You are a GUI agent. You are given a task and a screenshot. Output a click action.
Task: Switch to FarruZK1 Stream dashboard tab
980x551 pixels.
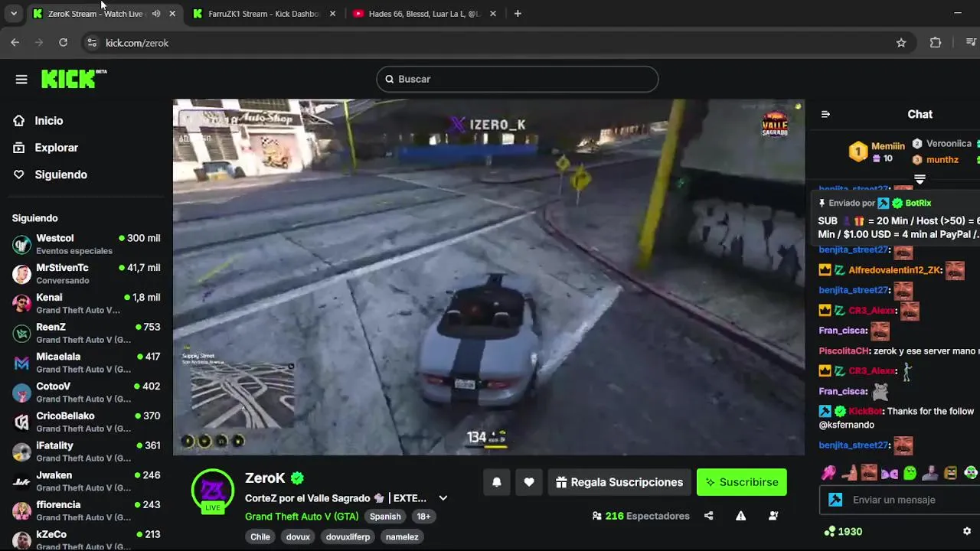(264, 14)
